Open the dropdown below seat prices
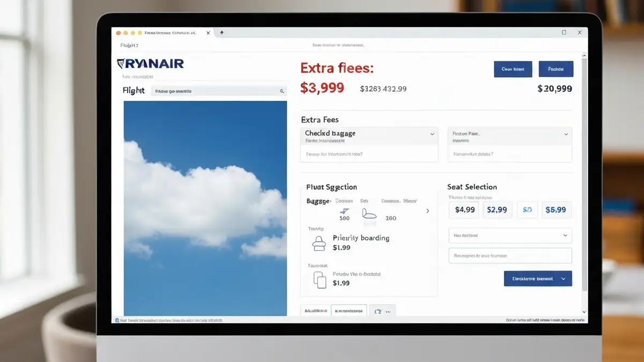The width and height of the screenshot is (644, 362). [510, 235]
